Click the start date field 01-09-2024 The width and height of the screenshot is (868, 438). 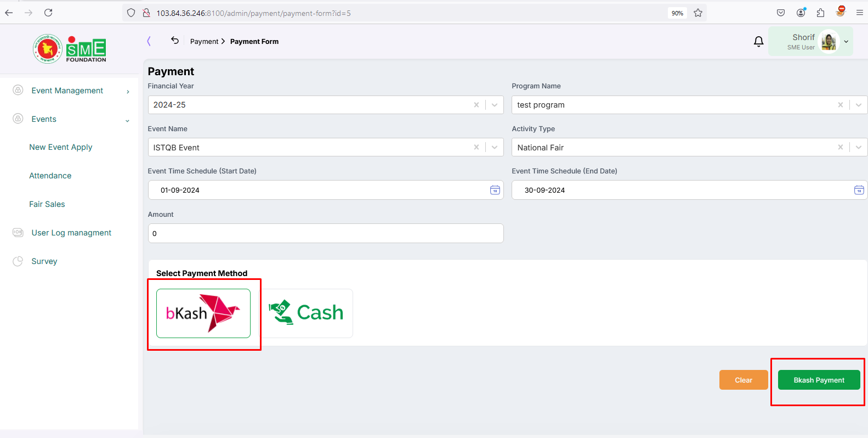click(326, 190)
